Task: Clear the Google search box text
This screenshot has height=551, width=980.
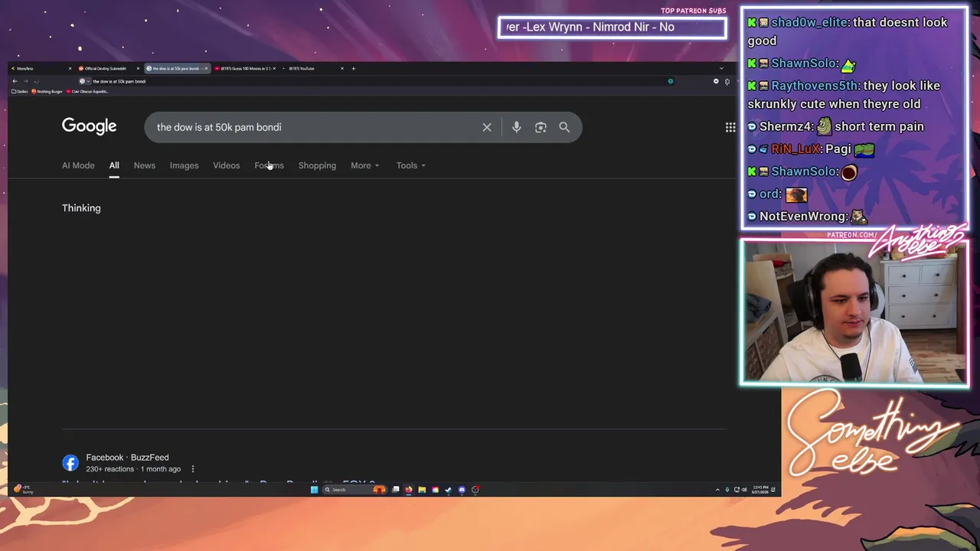Action: click(x=487, y=127)
